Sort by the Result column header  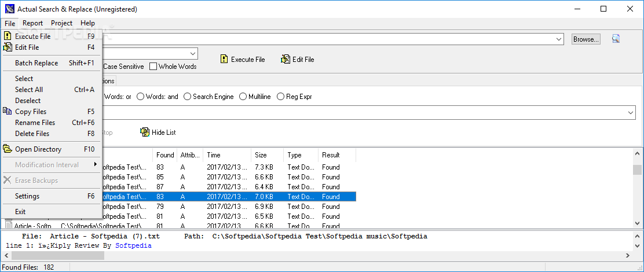[337, 155]
